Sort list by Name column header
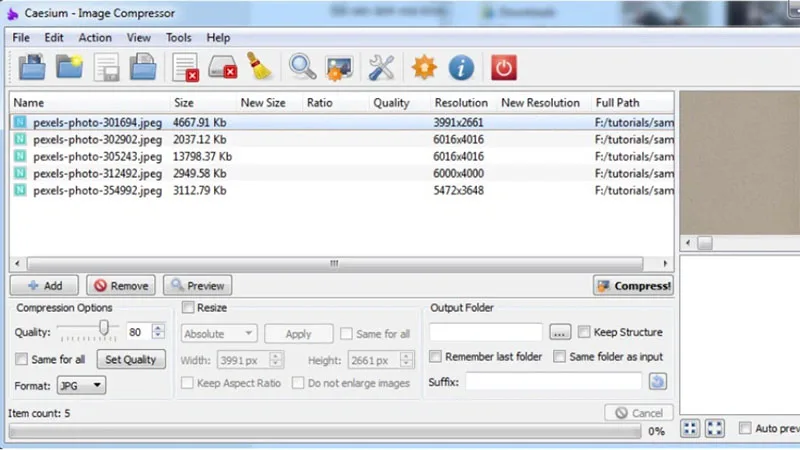The height and width of the screenshot is (450, 800). [x=90, y=103]
